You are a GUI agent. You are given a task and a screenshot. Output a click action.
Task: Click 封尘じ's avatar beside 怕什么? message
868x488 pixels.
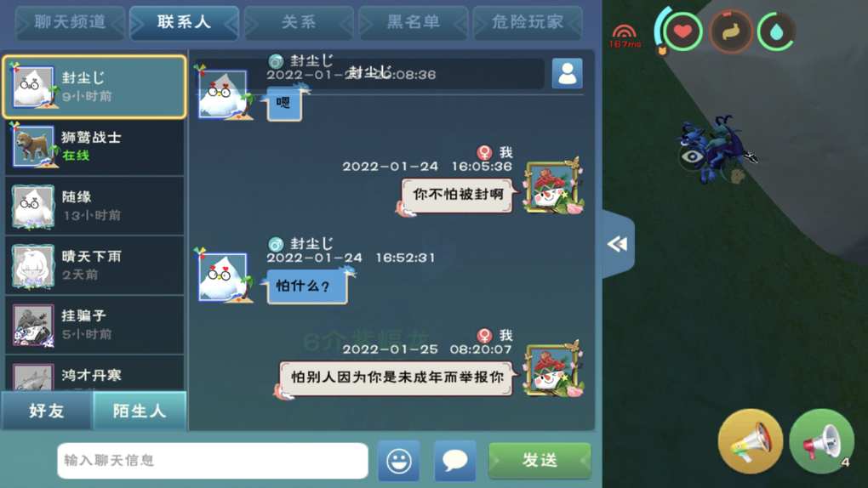(223, 276)
